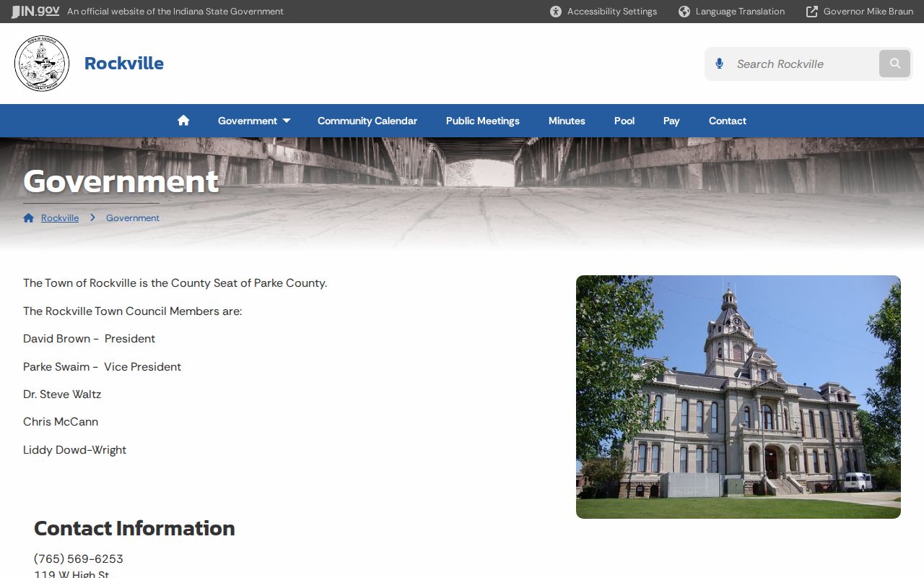Click the phone number (765) 569-6253
This screenshot has width=924, height=578.
[79, 558]
